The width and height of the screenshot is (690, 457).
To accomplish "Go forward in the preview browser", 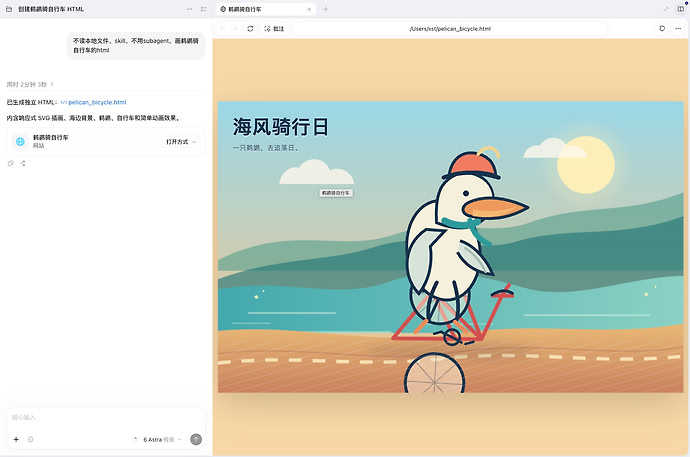I will (235, 29).
